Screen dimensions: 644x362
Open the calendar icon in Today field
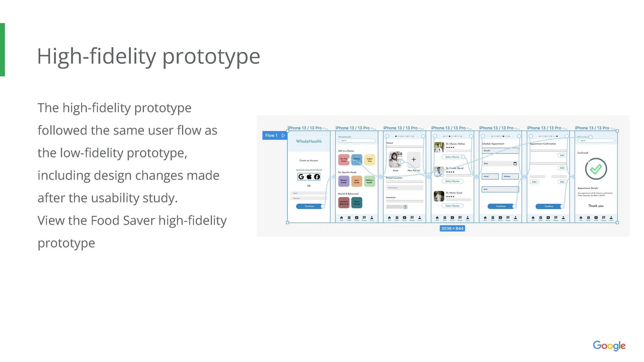[515, 164]
